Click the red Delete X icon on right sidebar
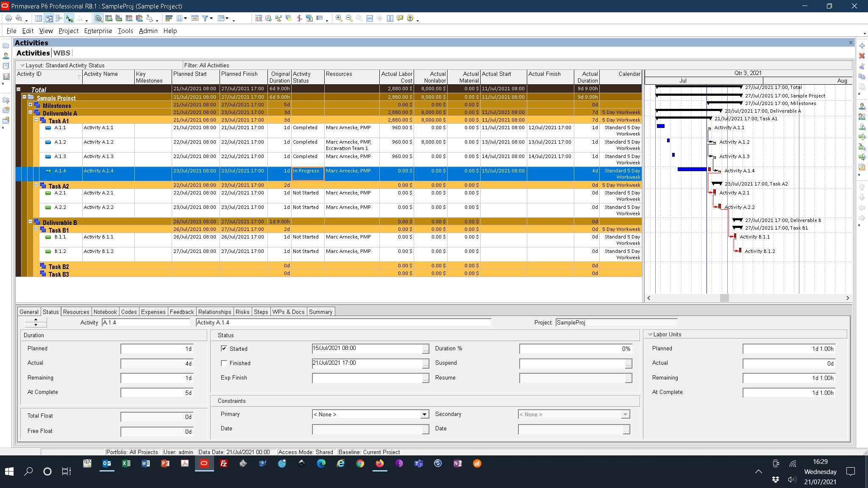Image resolution: width=868 pixels, height=488 pixels. click(x=862, y=56)
